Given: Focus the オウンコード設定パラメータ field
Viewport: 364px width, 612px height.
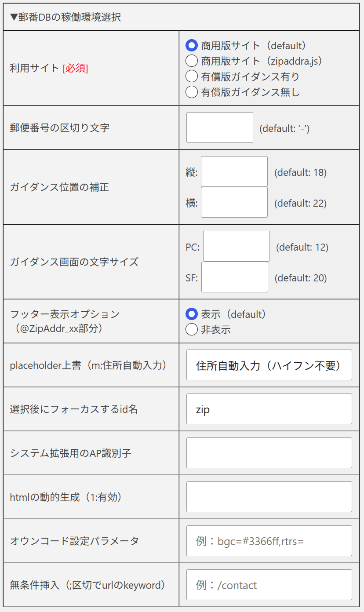Looking at the screenshot, I should (x=269, y=541).
